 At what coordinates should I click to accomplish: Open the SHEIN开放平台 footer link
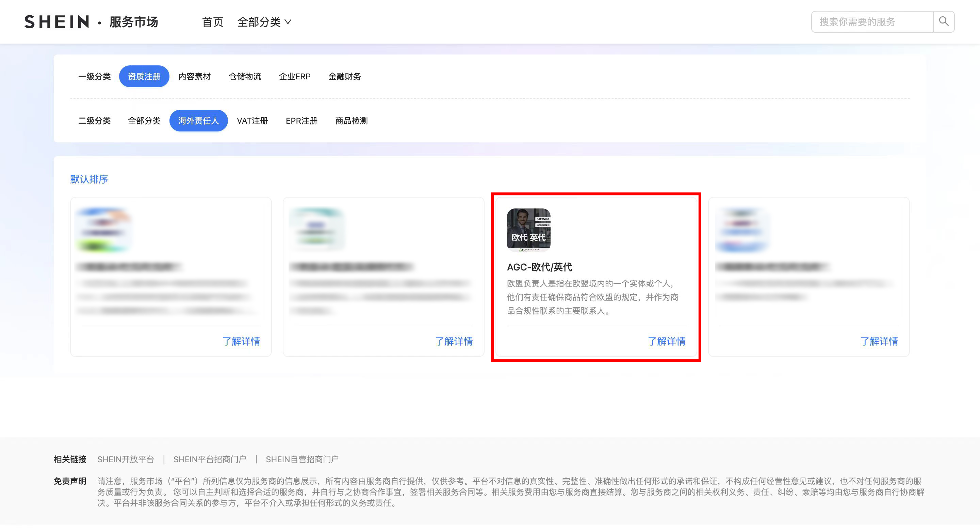(126, 459)
